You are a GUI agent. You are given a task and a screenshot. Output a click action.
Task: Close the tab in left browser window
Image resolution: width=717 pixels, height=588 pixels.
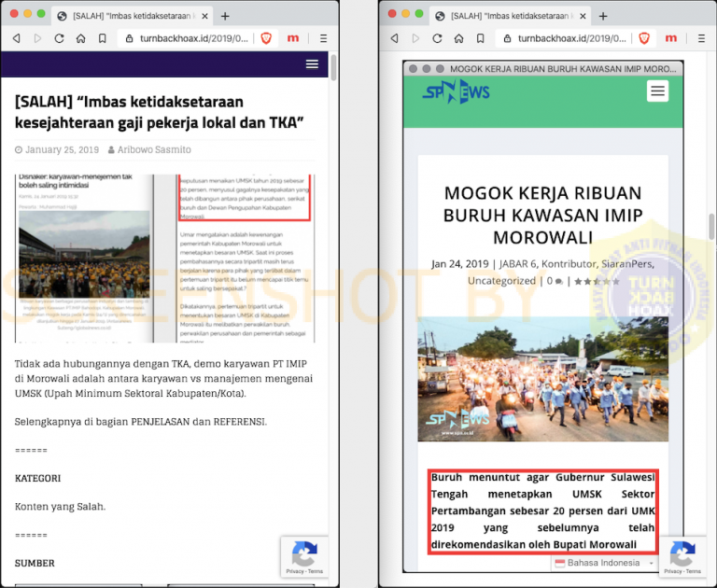[x=204, y=16]
